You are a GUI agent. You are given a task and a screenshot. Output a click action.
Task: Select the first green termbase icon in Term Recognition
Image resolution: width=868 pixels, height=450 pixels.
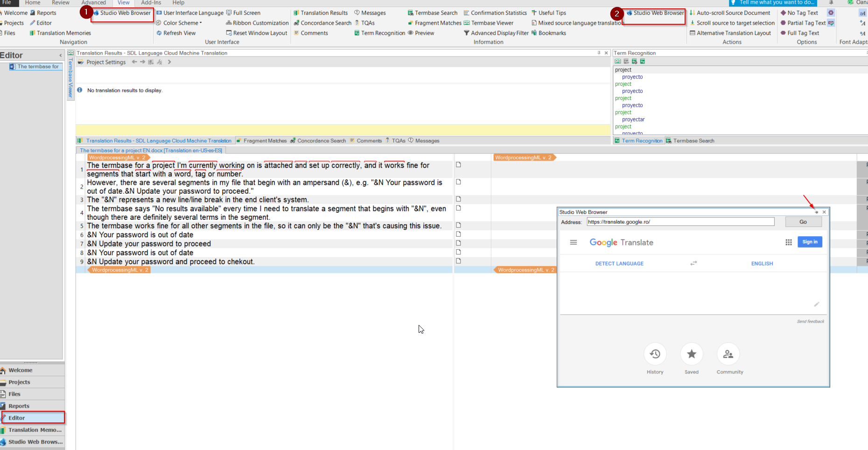[618, 61]
